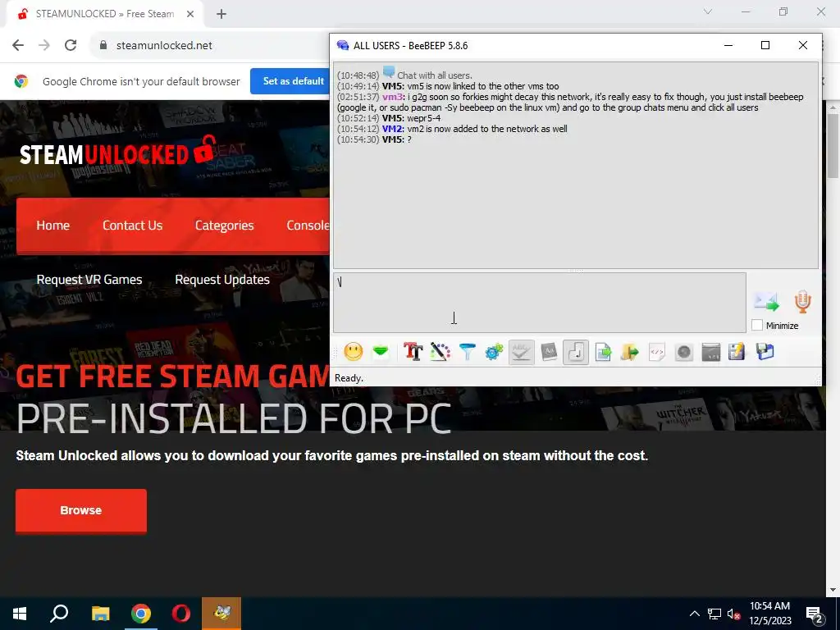This screenshot has width=840, height=630.
Task: Open chat settings gears icon
Action: 494,352
